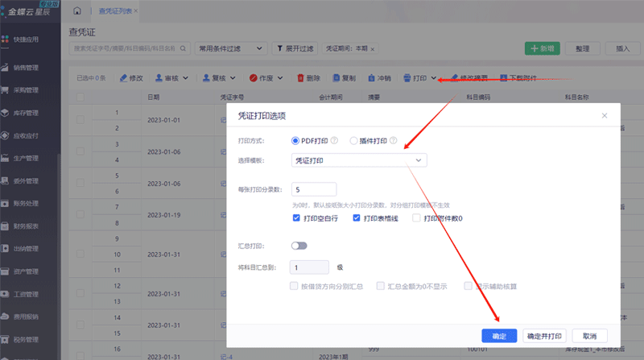Switch to 查凭证列表 tab
The image size is (644, 360).
click(x=115, y=11)
